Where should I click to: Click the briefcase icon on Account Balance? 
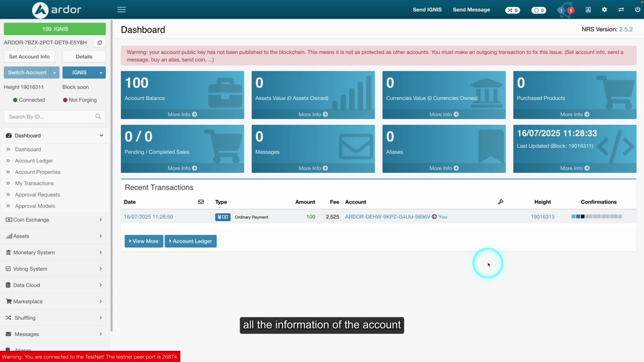[225, 93]
